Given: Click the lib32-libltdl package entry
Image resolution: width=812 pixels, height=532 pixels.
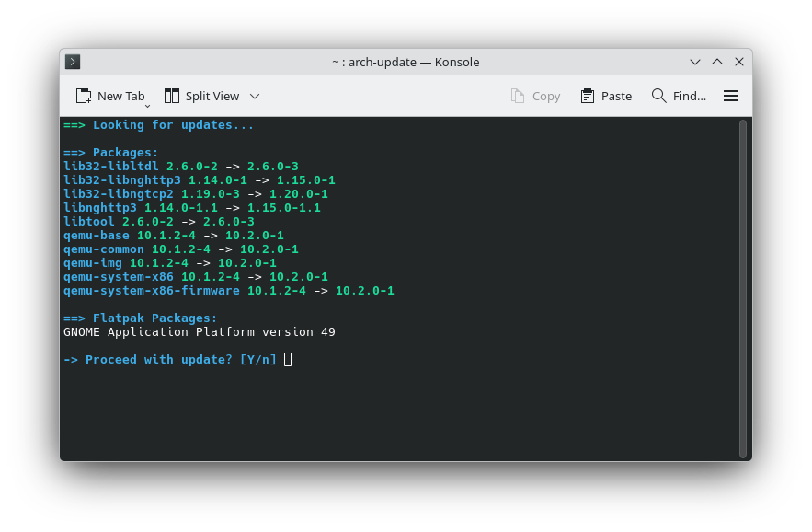Looking at the screenshot, I should coord(180,167).
